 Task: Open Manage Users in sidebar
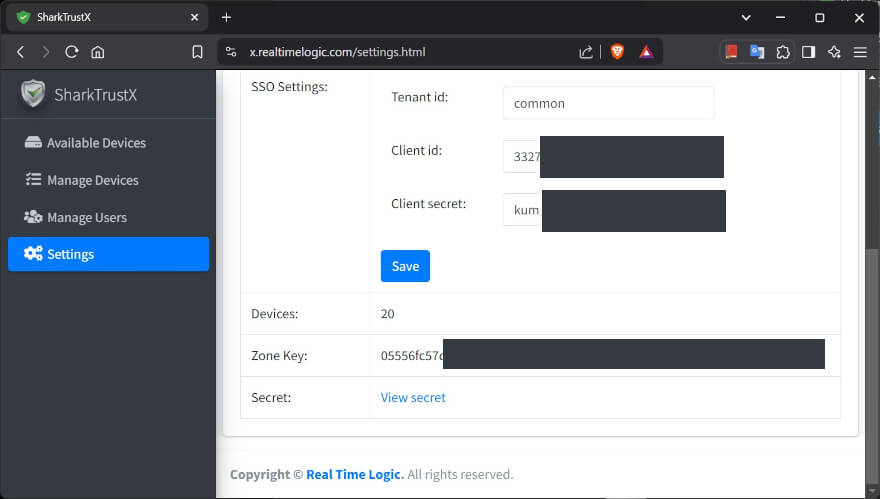pyautogui.click(x=108, y=217)
